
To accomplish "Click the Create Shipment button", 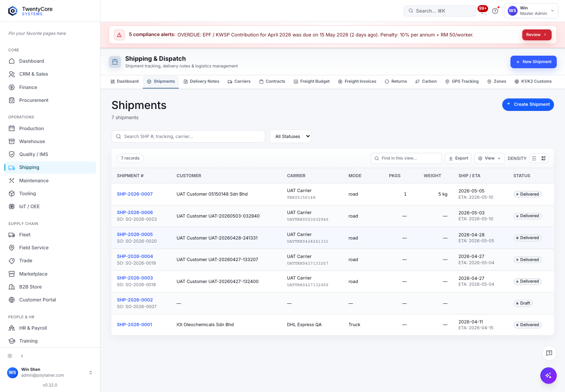I will pos(528,105).
